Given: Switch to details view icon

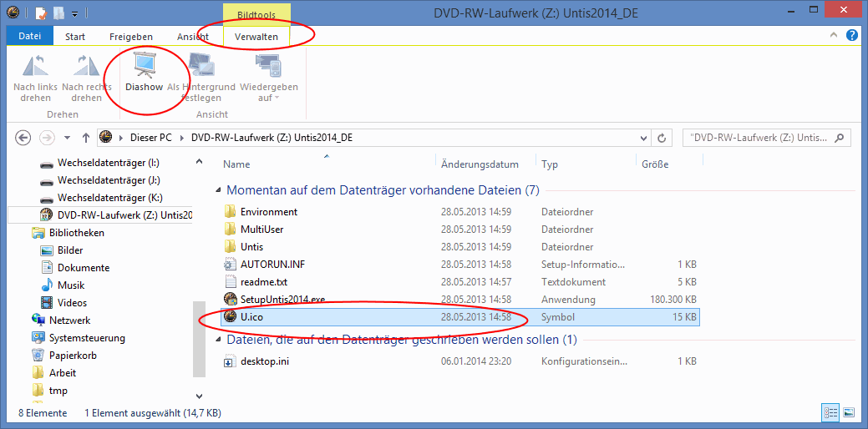Looking at the screenshot, I should point(830,412).
